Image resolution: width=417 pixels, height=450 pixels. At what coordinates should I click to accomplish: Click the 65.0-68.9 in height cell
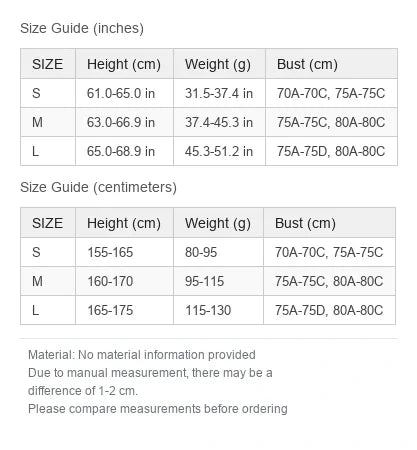point(124,151)
